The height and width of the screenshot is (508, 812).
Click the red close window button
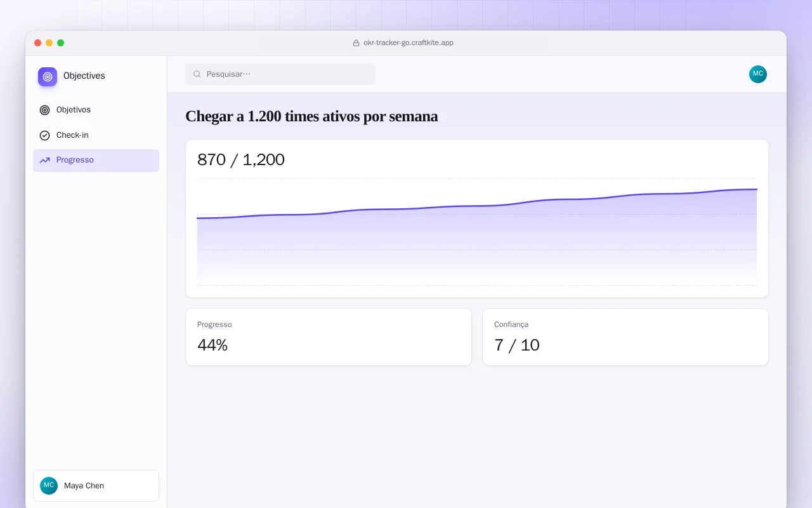[x=38, y=43]
